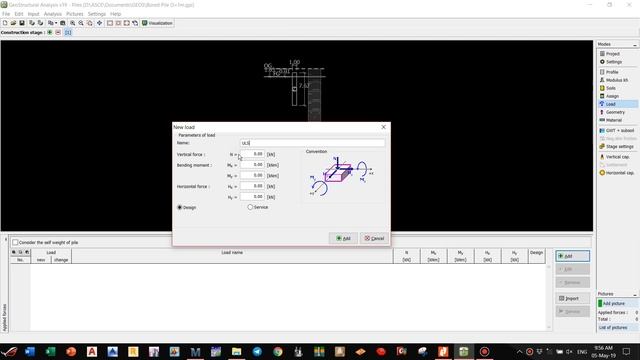
Task: Select construction stage [1]
Action: click(x=68, y=32)
